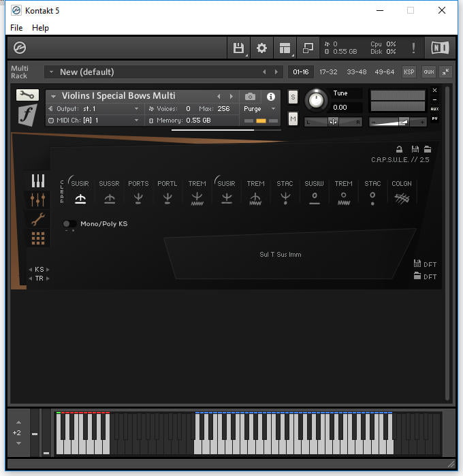
Task: Open the orange wrench settings page
Action: tap(38, 219)
